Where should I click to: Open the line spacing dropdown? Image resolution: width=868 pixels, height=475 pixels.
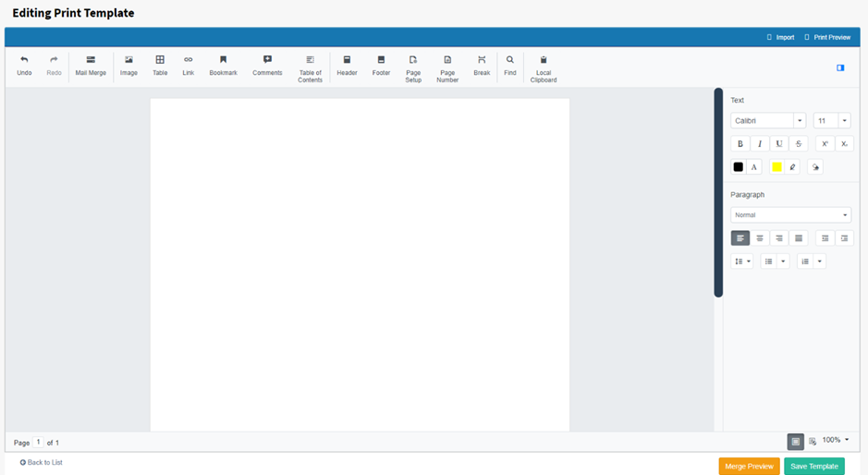(x=742, y=262)
